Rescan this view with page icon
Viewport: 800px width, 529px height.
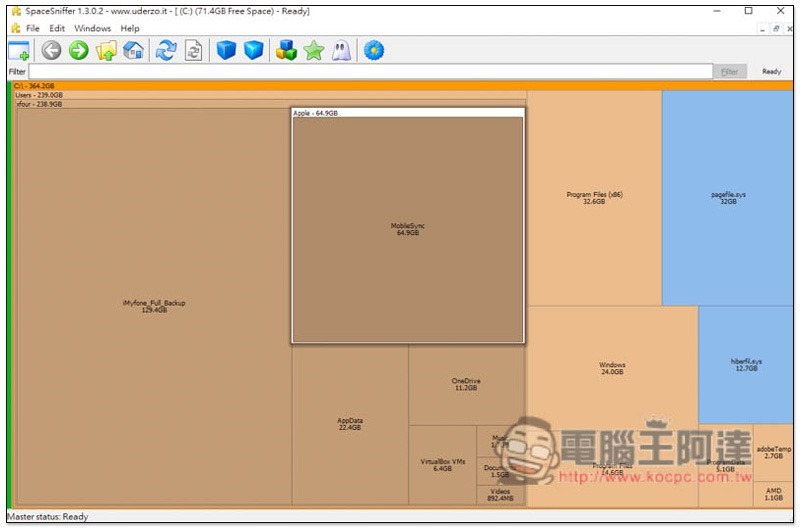[193, 51]
